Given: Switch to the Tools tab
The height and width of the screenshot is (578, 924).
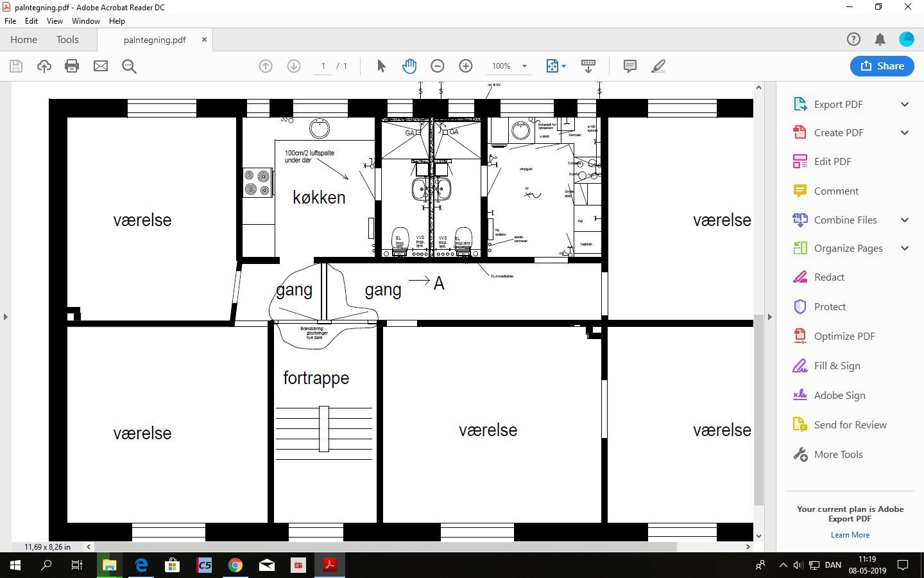Looking at the screenshot, I should coord(67,40).
